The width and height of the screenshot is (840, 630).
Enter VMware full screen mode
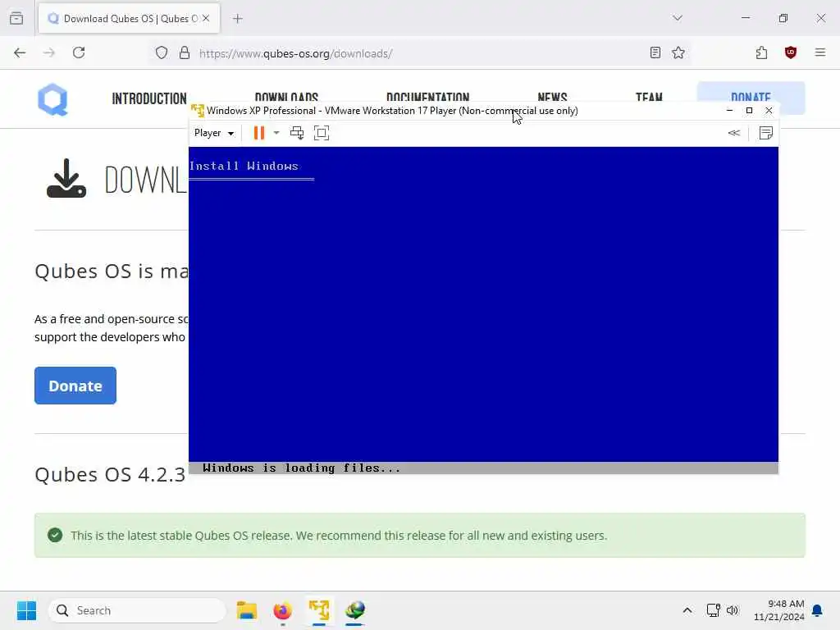tap(322, 133)
